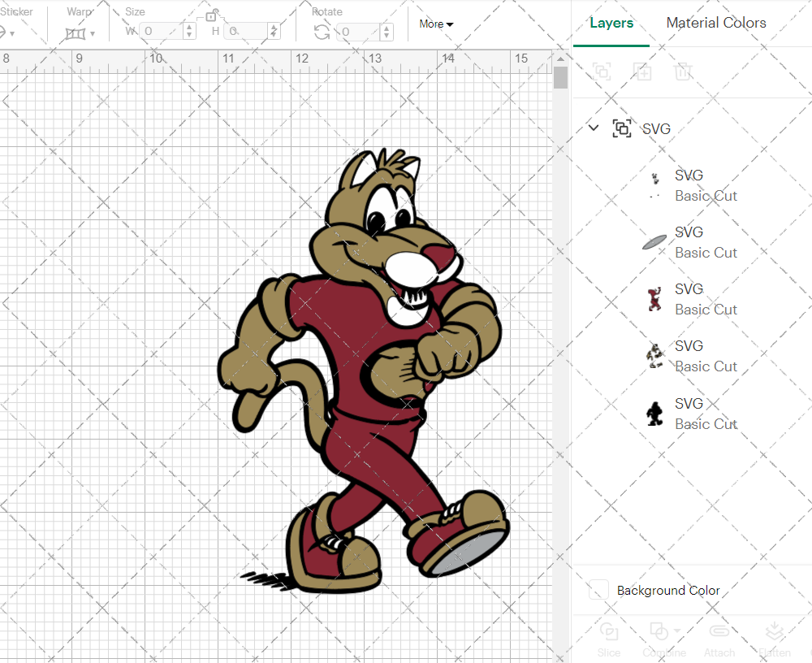812x663 pixels.
Task: Click the Group layers icon
Action: (602, 71)
